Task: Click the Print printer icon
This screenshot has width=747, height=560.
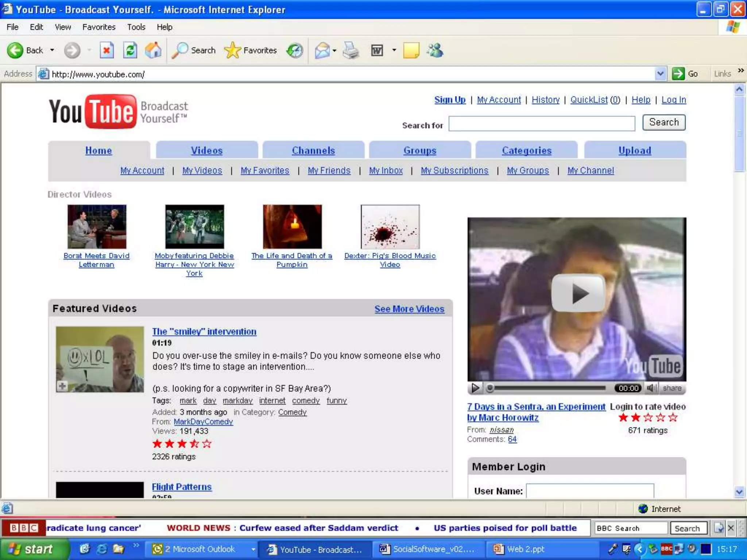Action: pyautogui.click(x=351, y=50)
